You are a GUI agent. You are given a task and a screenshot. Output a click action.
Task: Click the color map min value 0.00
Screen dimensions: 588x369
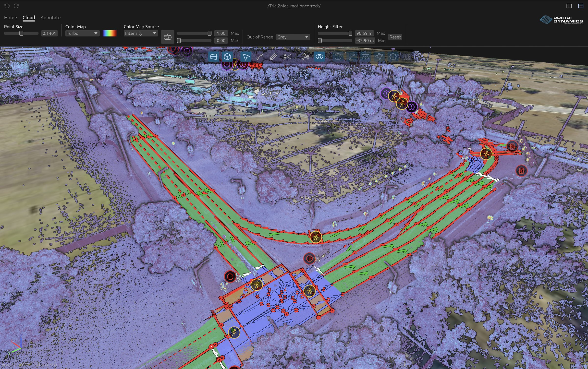(x=221, y=41)
